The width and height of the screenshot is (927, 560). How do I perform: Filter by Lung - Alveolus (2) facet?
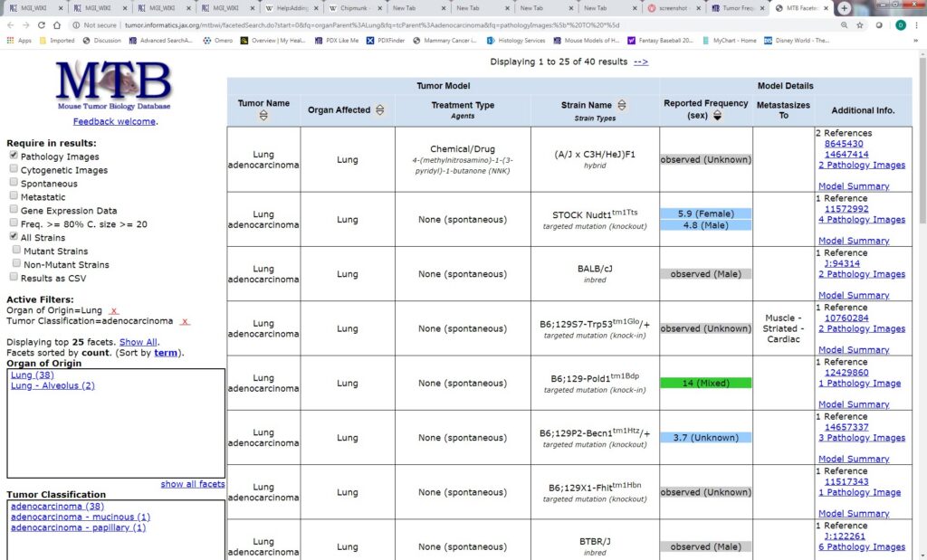pyautogui.click(x=53, y=385)
